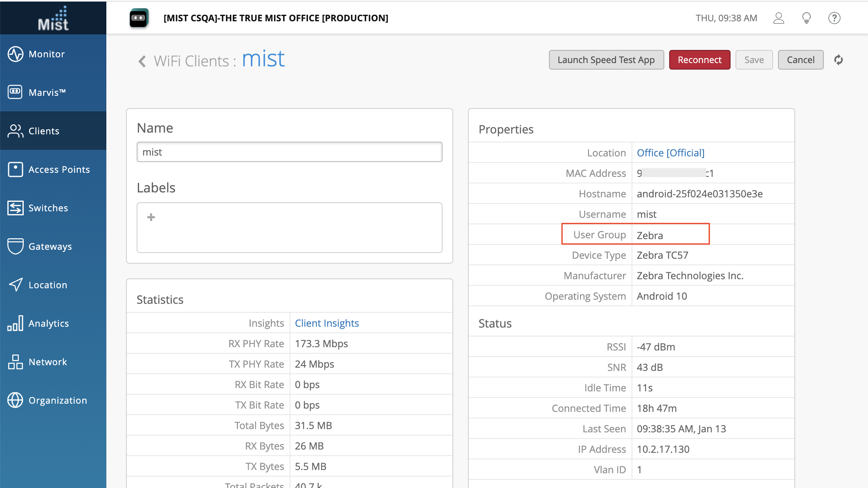
Task: Open the Switches sidebar icon
Action: click(x=16, y=208)
